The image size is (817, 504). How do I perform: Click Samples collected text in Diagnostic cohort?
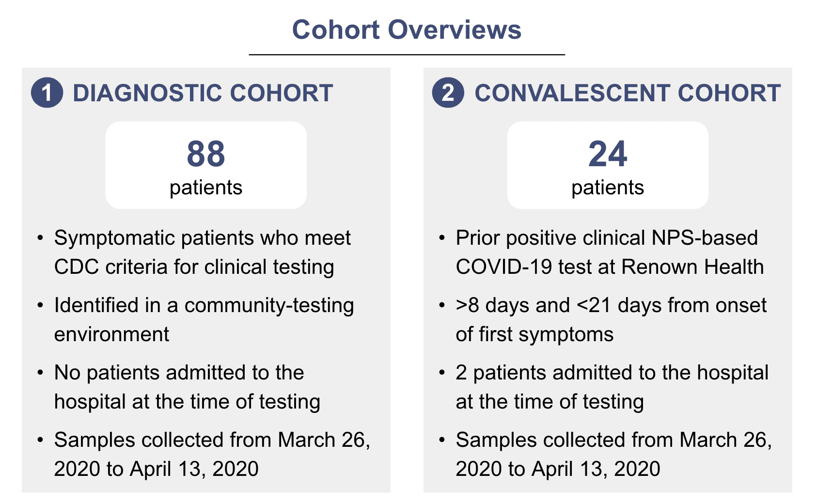pos(212,454)
